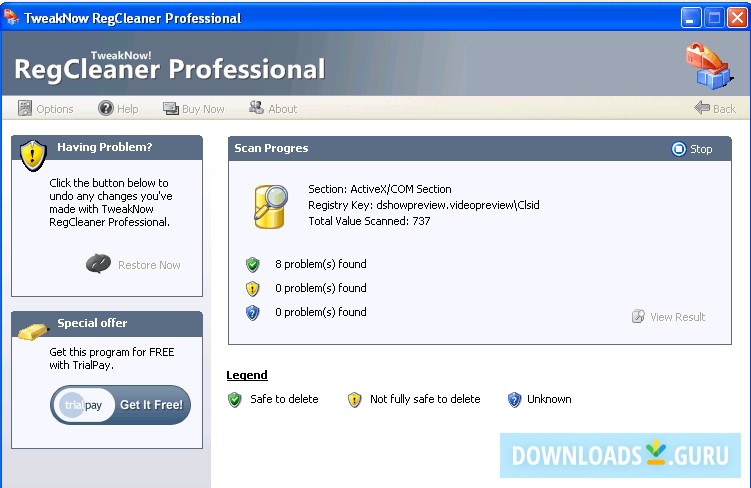Click Restore Now button
This screenshot has width=751, height=488.
pos(133,264)
